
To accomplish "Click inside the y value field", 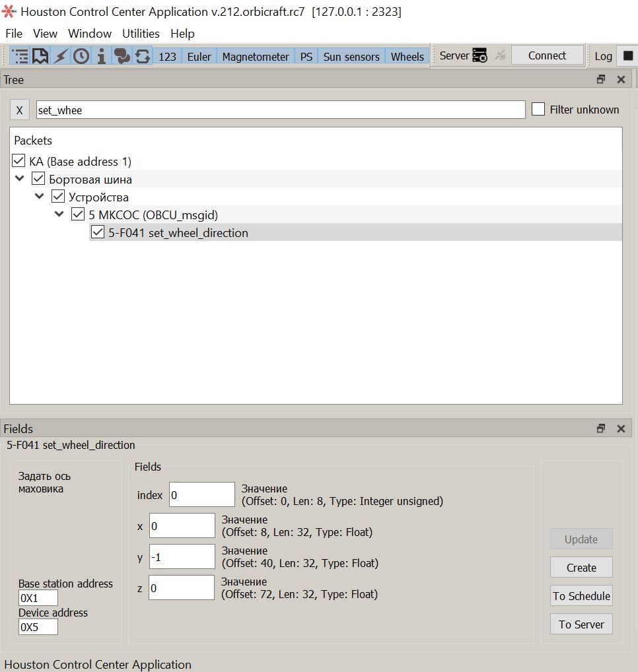I will [x=182, y=556].
